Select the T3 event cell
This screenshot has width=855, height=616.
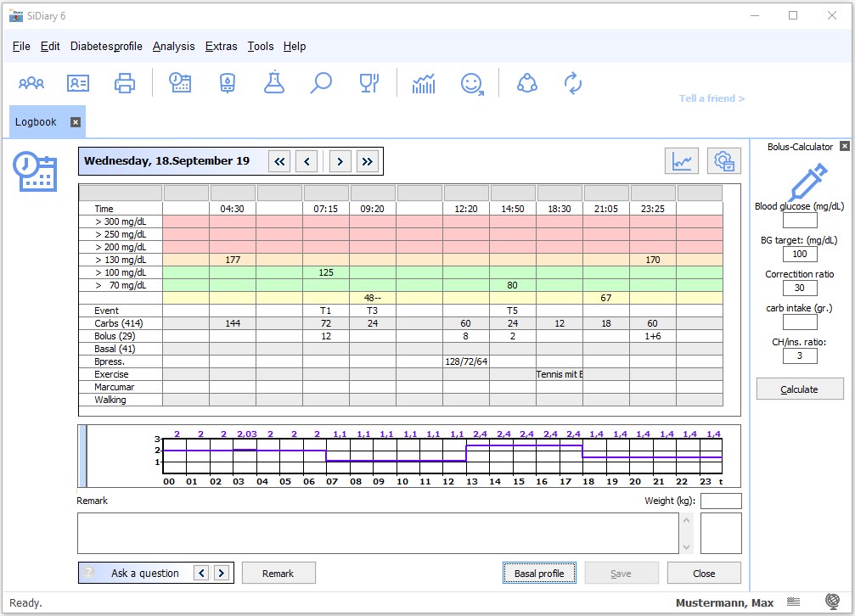373,311
